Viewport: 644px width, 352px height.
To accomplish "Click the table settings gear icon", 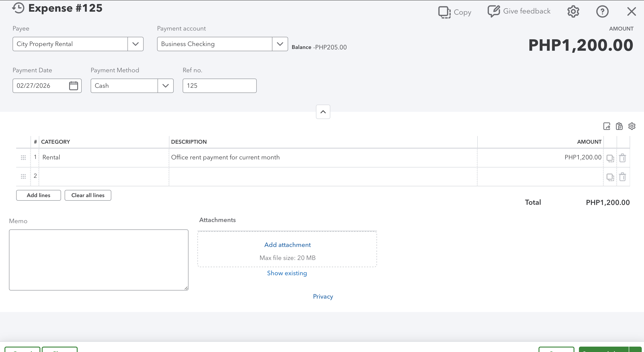I will [x=632, y=126].
